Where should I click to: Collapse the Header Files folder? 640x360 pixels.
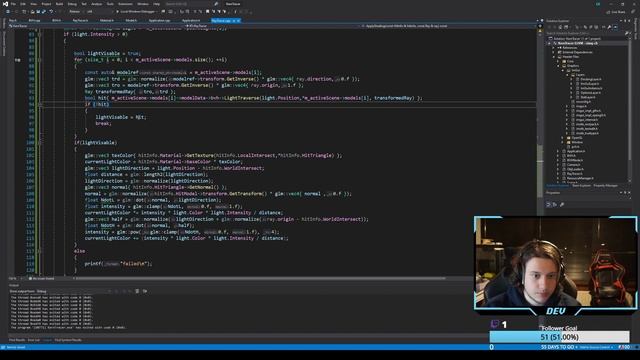pyautogui.click(x=554, y=57)
